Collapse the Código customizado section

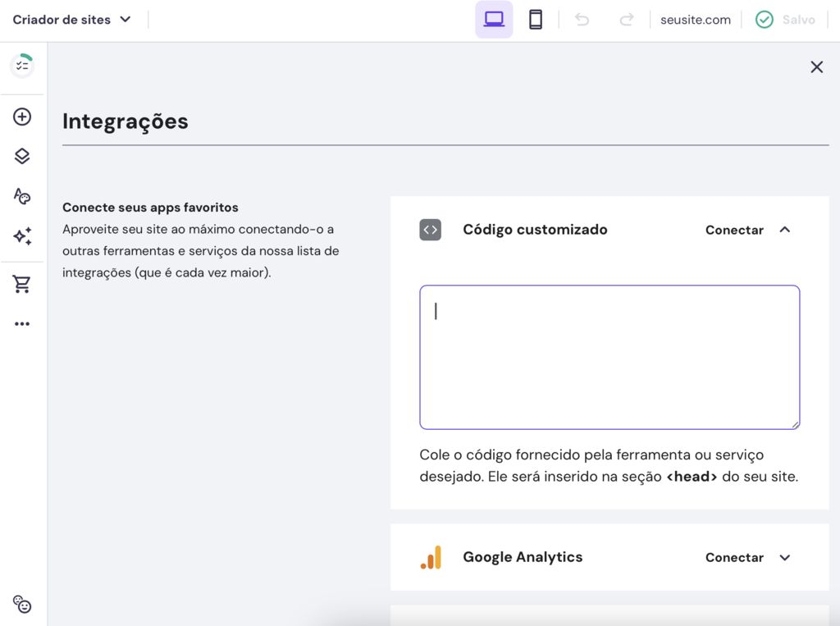[785, 230]
